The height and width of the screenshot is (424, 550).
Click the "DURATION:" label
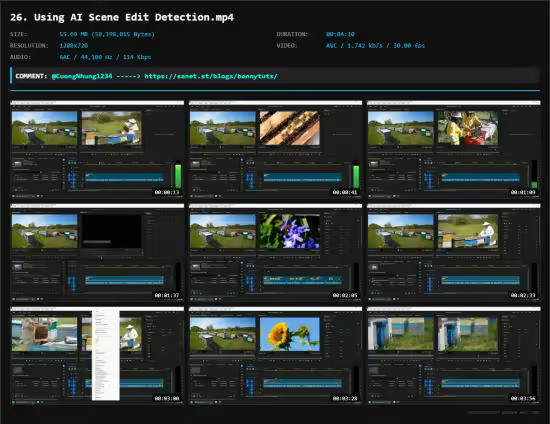tap(292, 34)
